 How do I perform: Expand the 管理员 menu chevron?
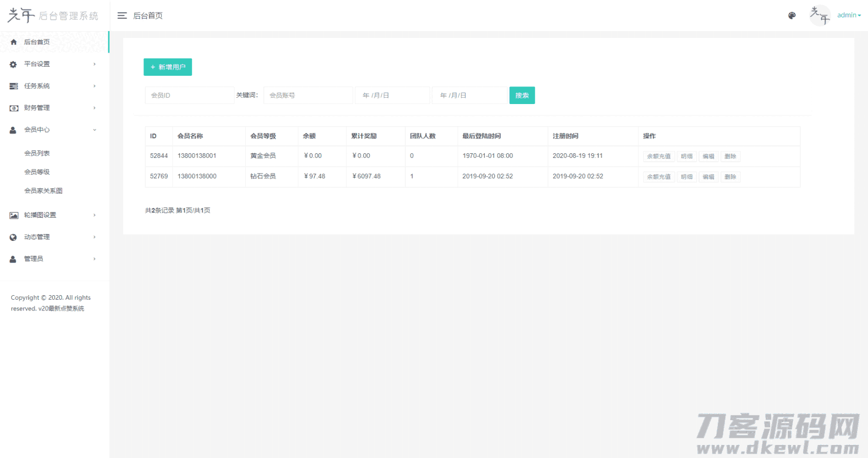point(94,259)
